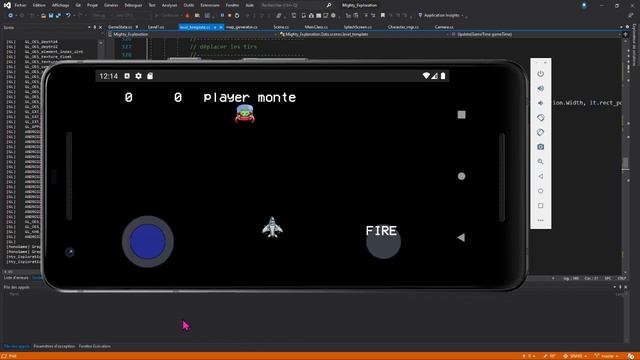Open Application Insights dropdown
The width and height of the screenshot is (640, 360).
(442, 15)
